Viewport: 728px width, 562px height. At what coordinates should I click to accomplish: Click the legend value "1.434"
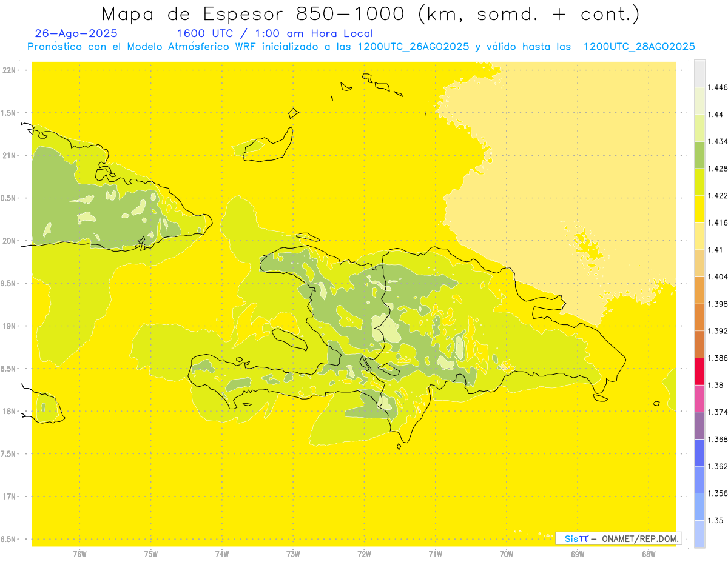[718, 141]
